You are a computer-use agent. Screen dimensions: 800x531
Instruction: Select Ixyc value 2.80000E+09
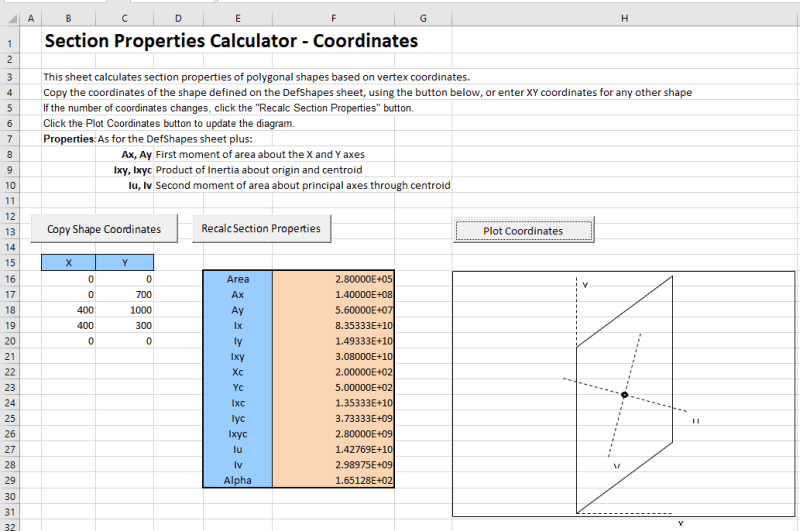tap(333, 434)
